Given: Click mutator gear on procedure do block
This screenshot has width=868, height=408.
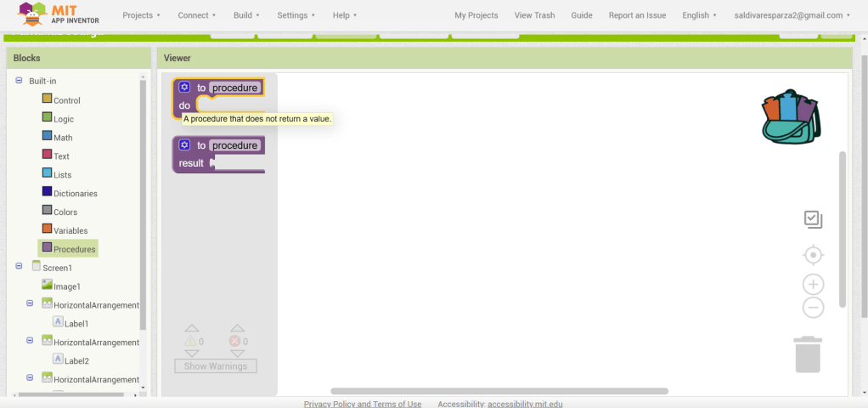Looking at the screenshot, I should 184,88.
